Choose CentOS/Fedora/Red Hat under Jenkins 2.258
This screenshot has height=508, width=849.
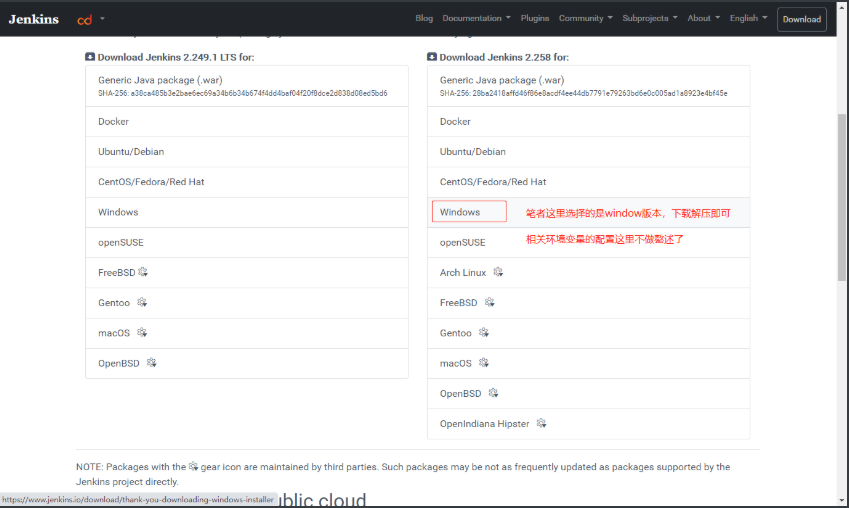tap(589, 183)
